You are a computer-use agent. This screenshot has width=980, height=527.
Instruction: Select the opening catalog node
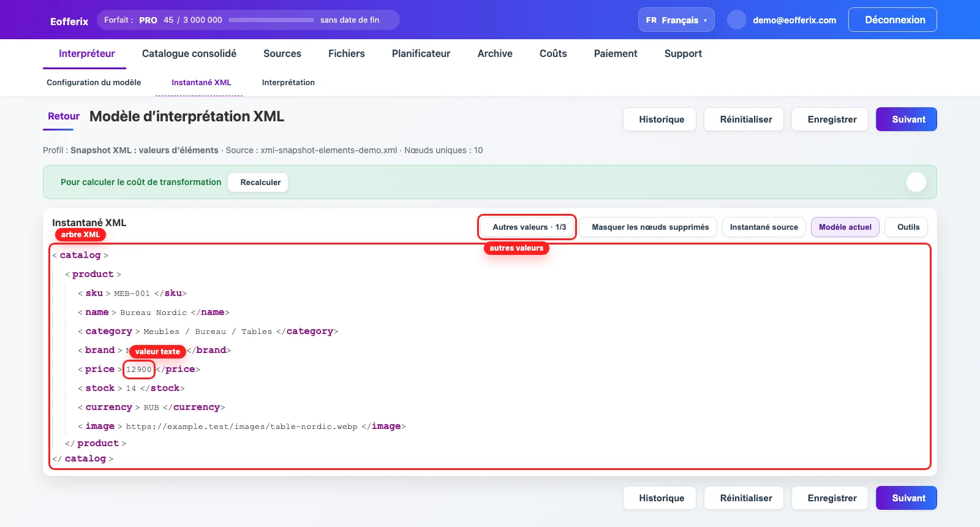(80, 255)
